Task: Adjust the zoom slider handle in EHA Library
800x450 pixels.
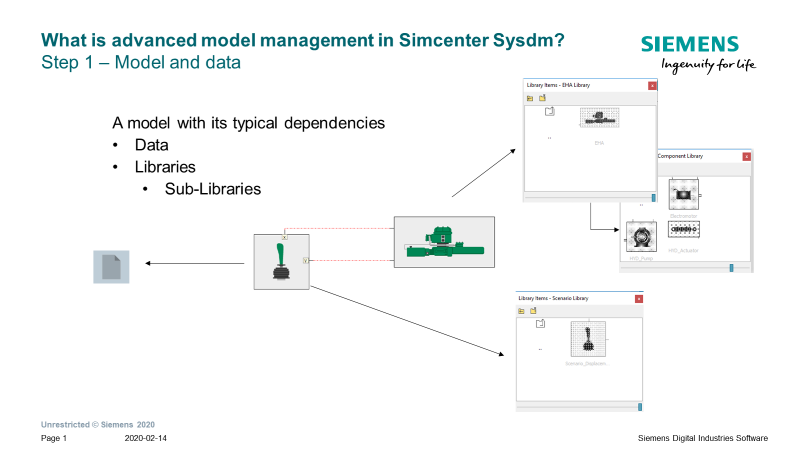Action: tap(654, 197)
